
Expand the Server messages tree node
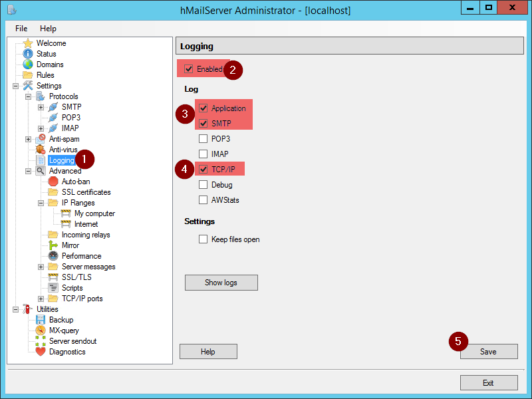41,267
